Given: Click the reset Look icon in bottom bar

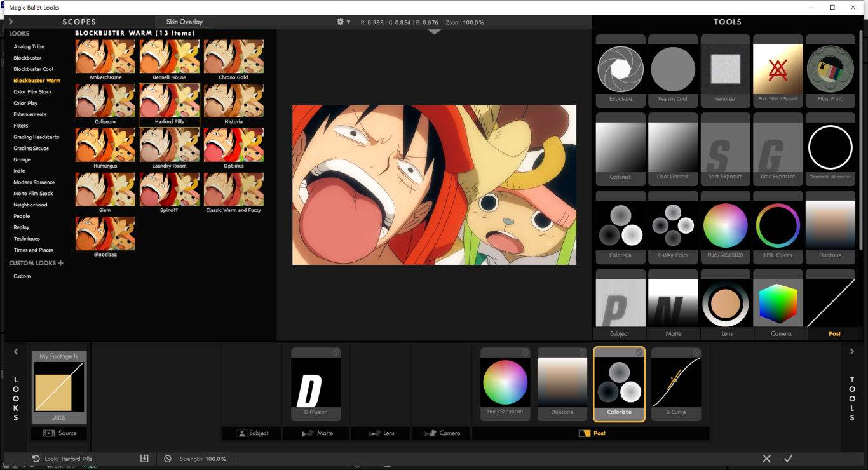Looking at the screenshot, I should pyautogui.click(x=36, y=459).
